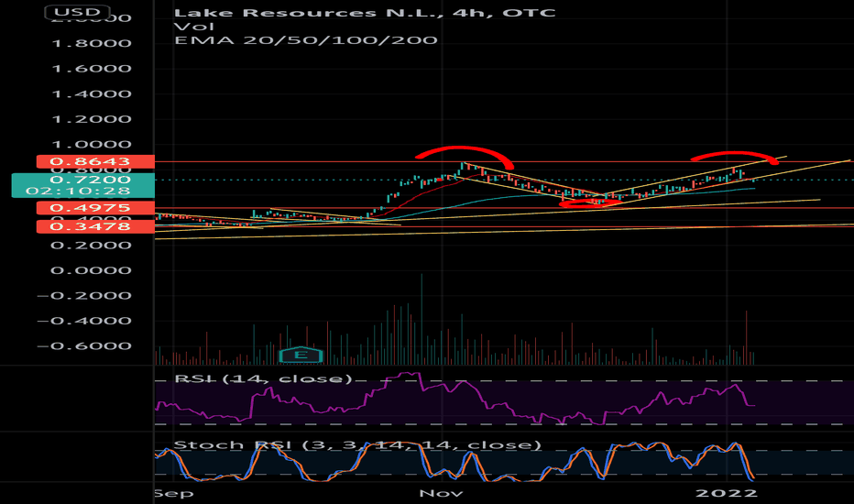Select the 0.3478 price level label

point(95,226)
